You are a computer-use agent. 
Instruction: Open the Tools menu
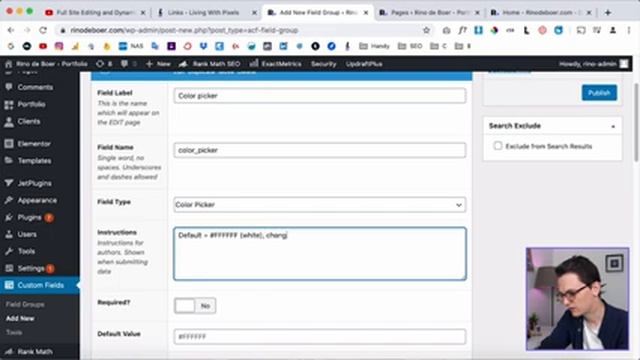tap(26, 251)
